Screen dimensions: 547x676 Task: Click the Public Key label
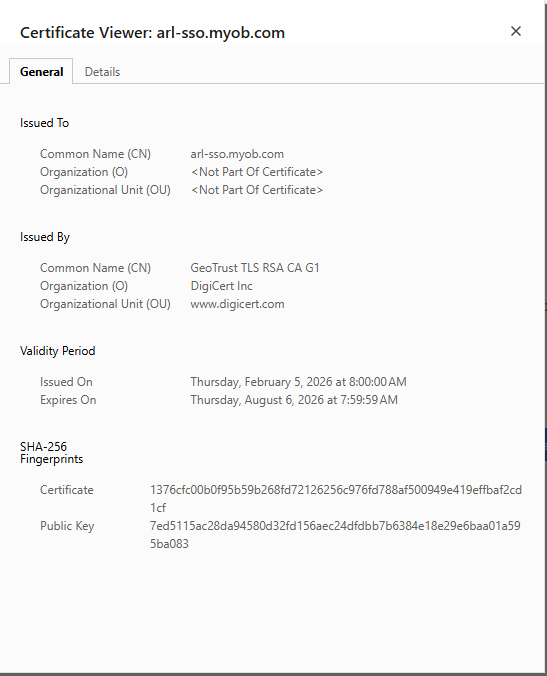tap(67, 526)
